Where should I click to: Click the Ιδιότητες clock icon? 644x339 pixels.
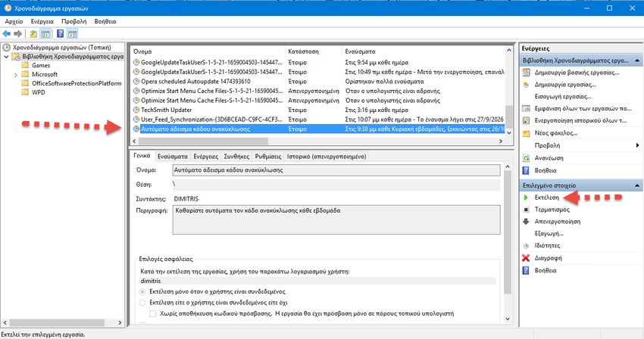point(526,246)
